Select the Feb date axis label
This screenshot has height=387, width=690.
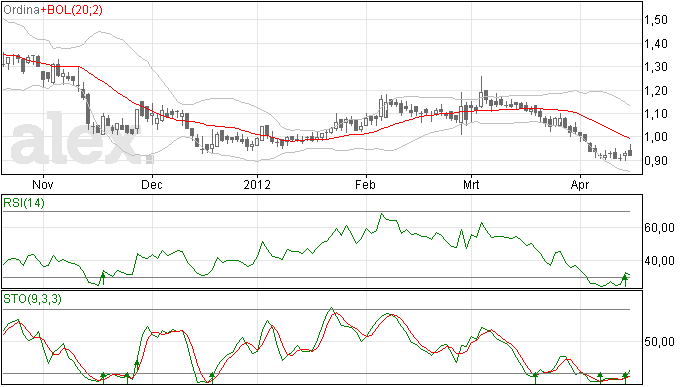coord(366,184)
